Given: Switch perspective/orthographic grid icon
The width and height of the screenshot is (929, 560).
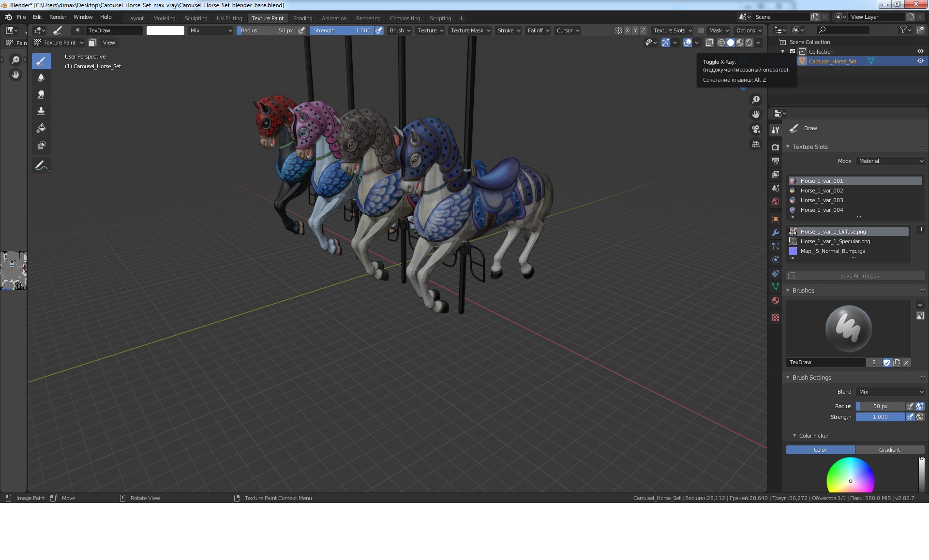Looking at the screenshot, I should (x=756, y=144).
